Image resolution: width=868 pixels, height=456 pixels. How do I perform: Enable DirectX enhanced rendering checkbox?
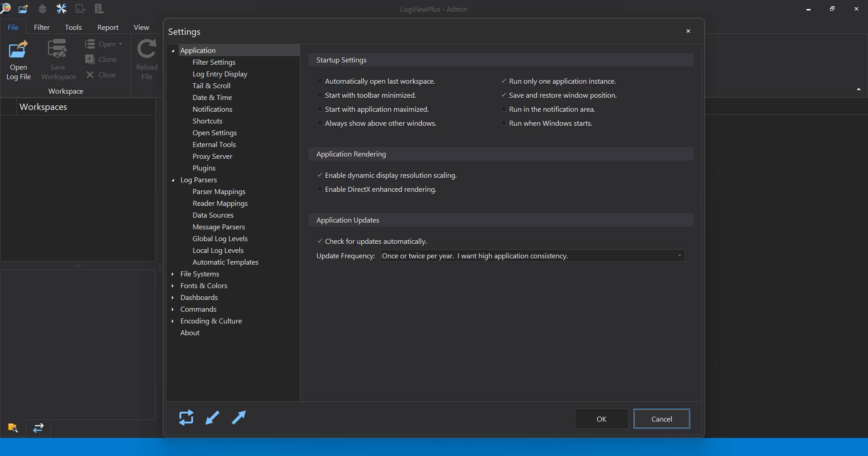pyautogui.click(x=320, y=189)
